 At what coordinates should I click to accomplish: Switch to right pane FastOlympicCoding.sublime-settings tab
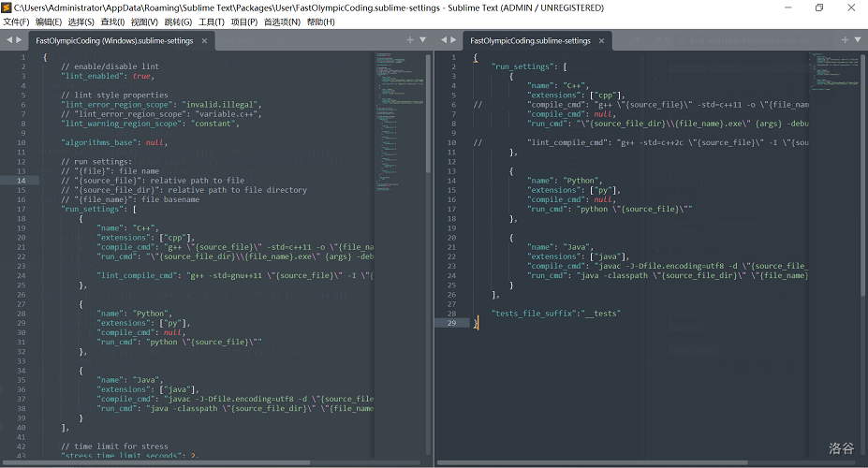530,41
